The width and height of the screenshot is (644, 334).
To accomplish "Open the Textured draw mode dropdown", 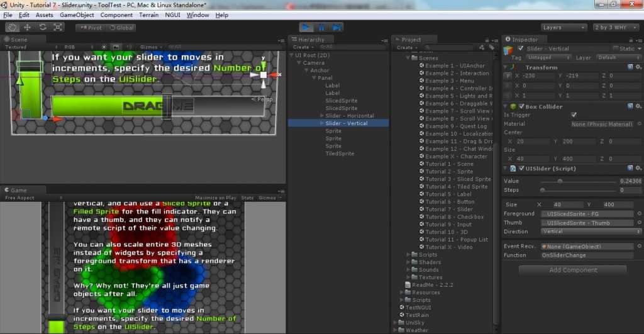I will pos(31,47).
